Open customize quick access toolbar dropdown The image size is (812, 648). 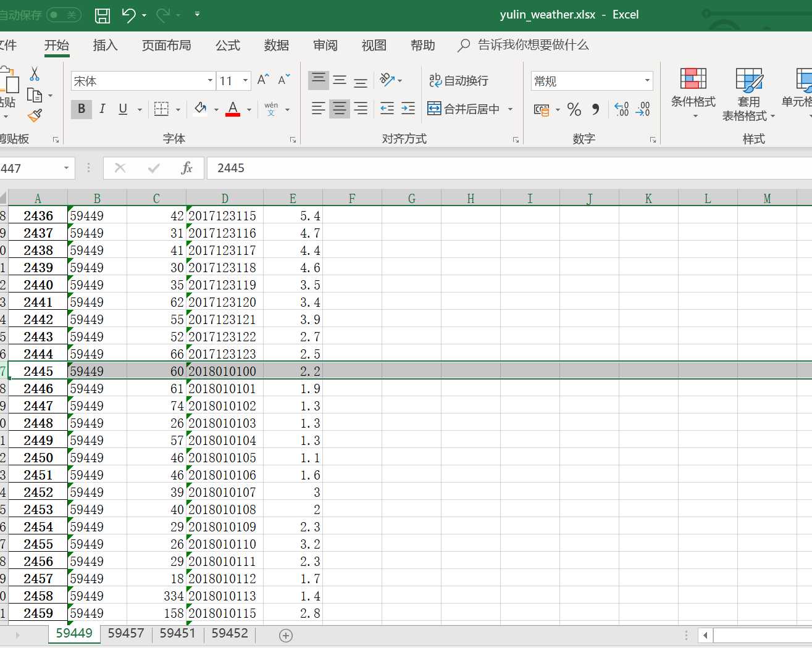[x=197, y=14]
